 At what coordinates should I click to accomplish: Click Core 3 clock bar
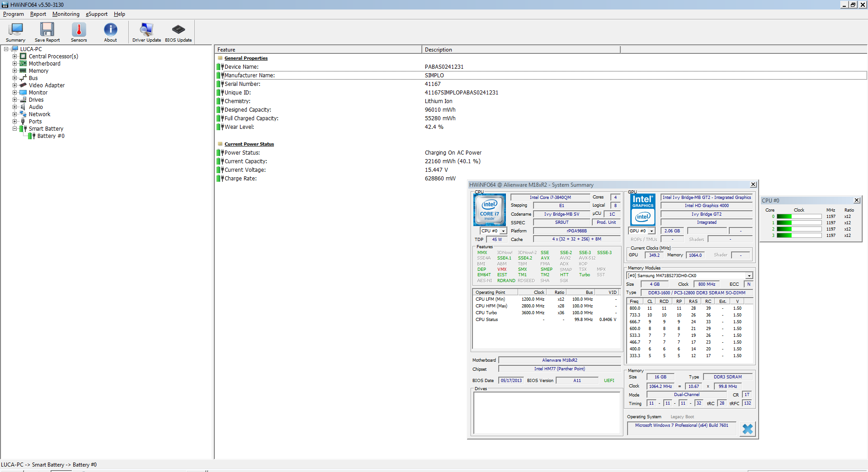coord(799,236)
